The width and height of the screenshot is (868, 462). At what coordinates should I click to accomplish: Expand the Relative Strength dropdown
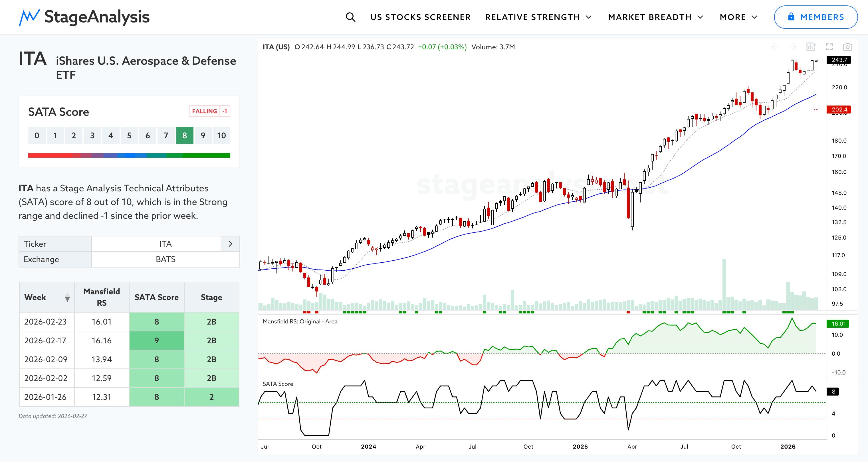point(538,17)
